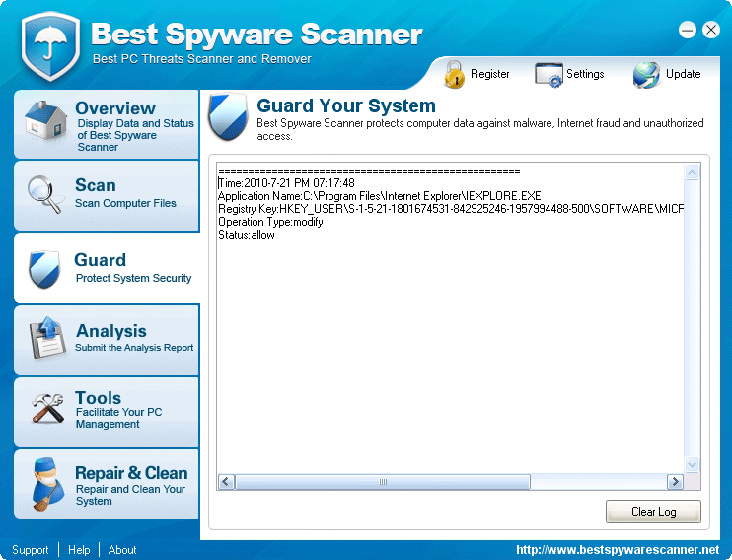
Task: Visit the bestspywarescanner.net website link
Action: coord(618,550)
